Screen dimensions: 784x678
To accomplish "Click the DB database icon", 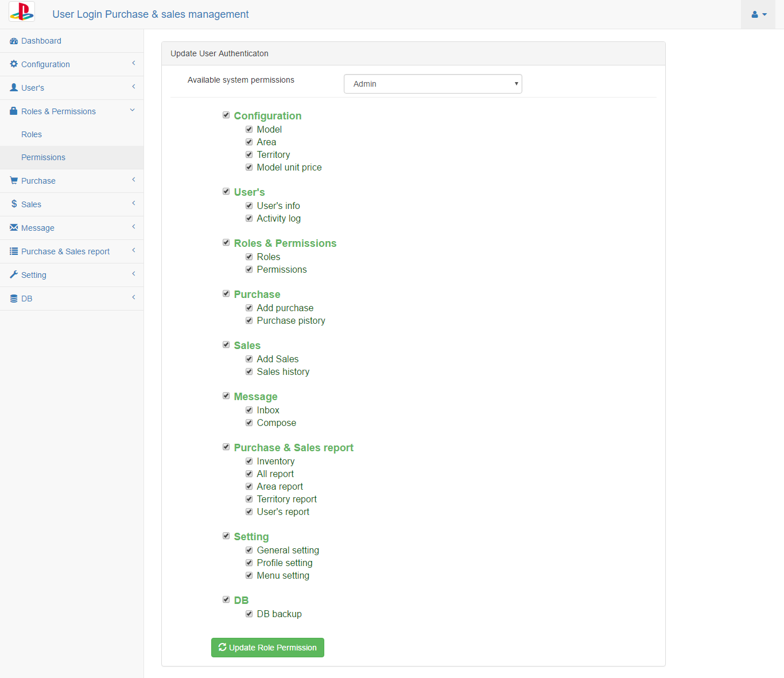I will [x=14, y=299].
